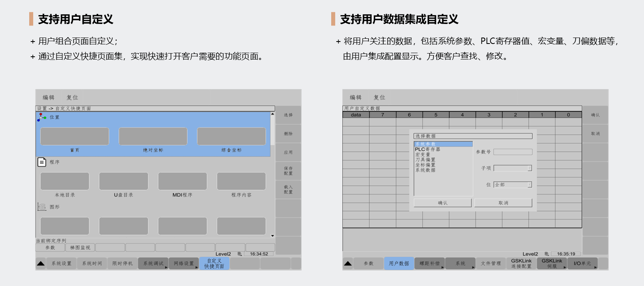The image size is (644, 286).
Task: Click the up-arrow icon beside 系统设置
Action: 41,264
